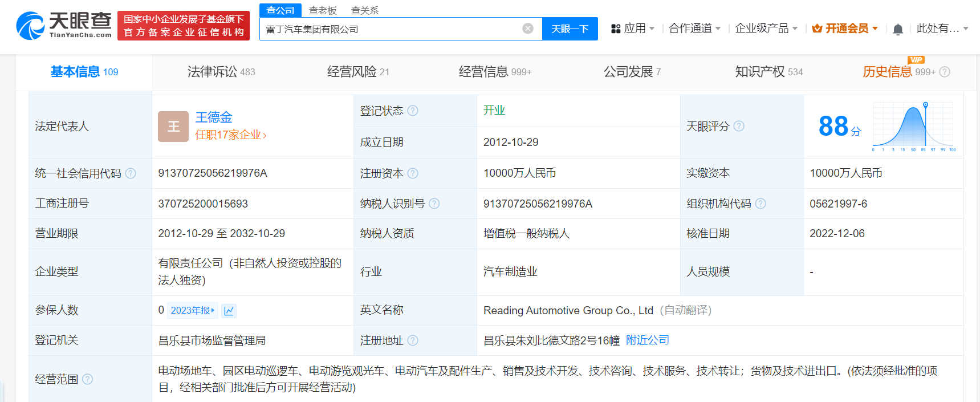Open the 开通会员 membership menu
Screen dimensions: 980x402
coord(845,29)
